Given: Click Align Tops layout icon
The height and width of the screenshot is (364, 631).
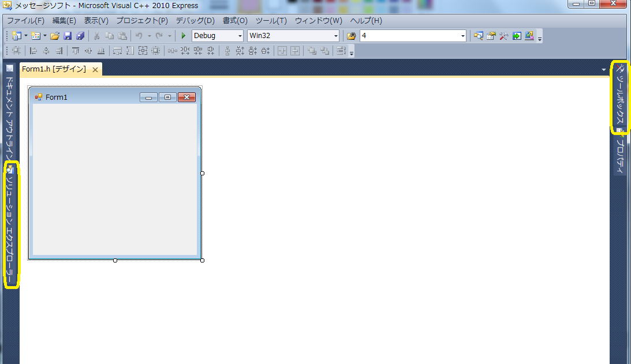Looking at the screenshot, I should 76,51.
